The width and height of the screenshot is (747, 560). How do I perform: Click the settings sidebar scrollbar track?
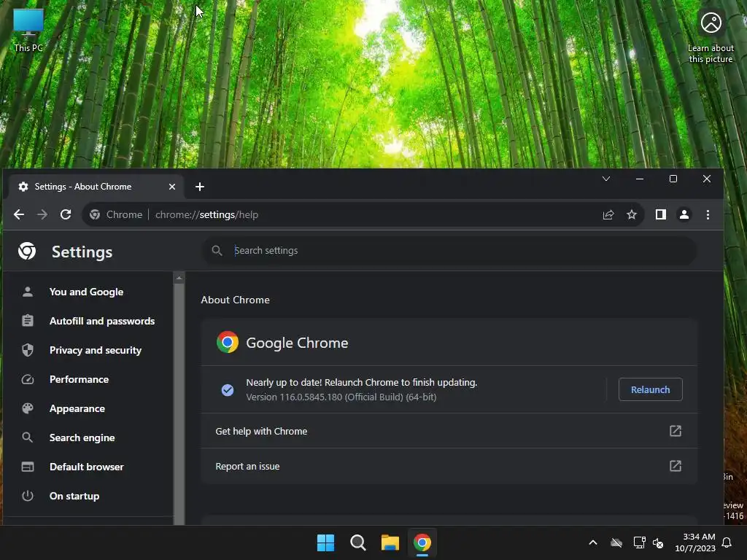click(x=179, y=405)
